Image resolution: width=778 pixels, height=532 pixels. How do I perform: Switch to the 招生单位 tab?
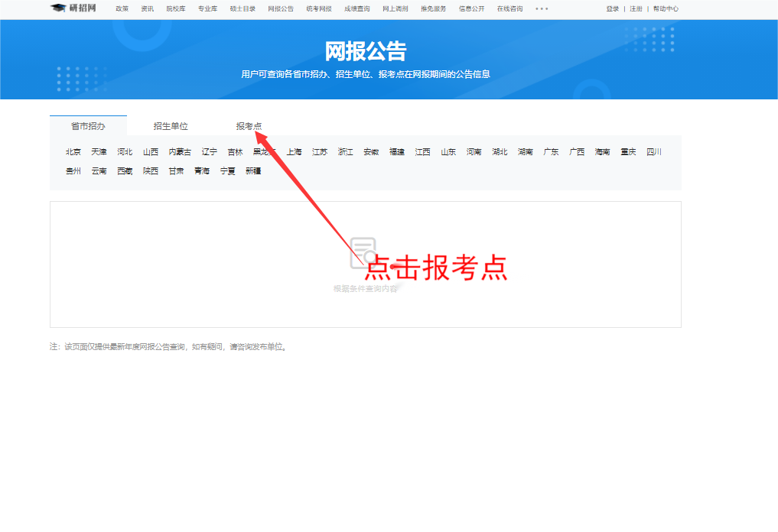171,126
